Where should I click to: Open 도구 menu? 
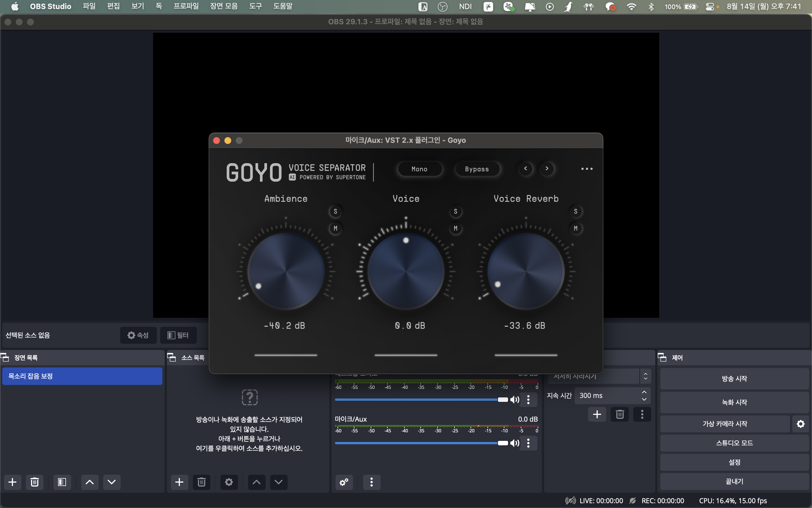click(255, 6)
